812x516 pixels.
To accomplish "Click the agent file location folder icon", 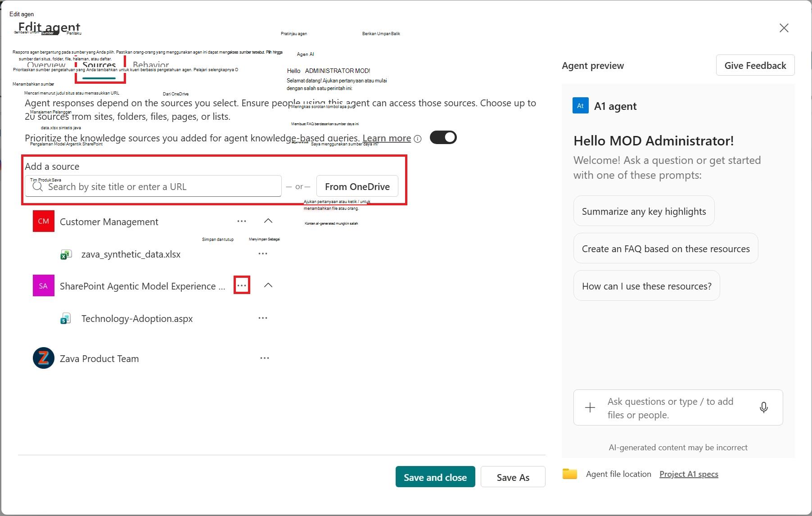I will [569, 474].
